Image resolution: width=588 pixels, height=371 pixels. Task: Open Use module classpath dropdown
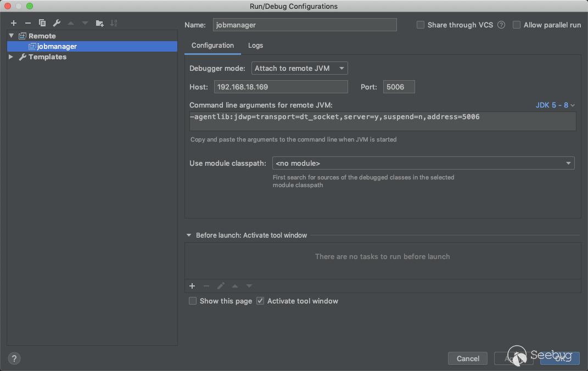pos(423,163)
